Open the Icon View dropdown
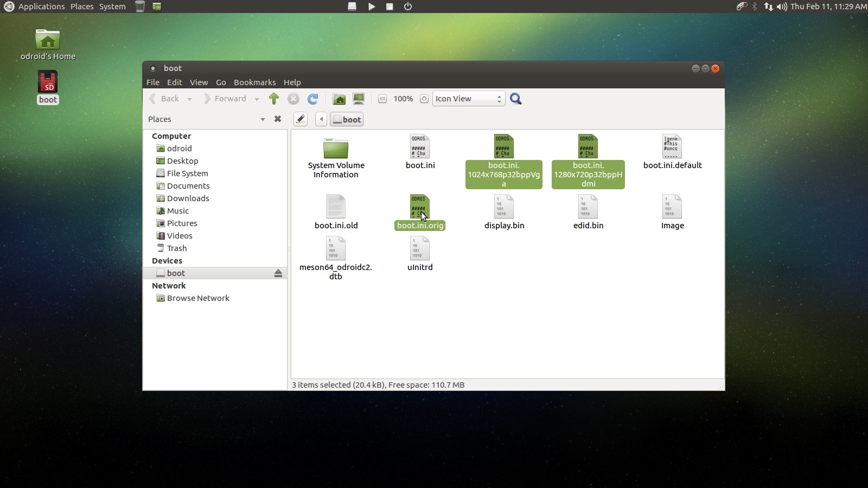The width and height of the screenshot is (868, 488). pos(467,99)
